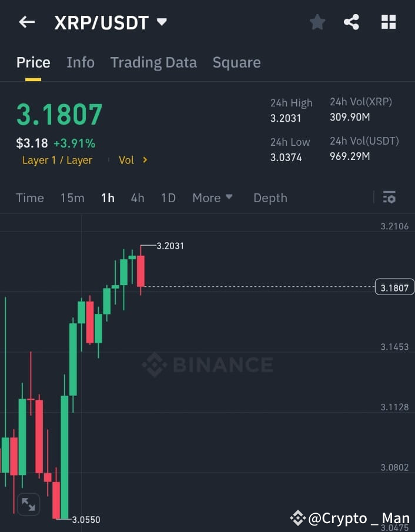The height and width of the screenshot is (532, 415).
Task: Tap the star to favorite XRP/USDT
Action: 317,22
